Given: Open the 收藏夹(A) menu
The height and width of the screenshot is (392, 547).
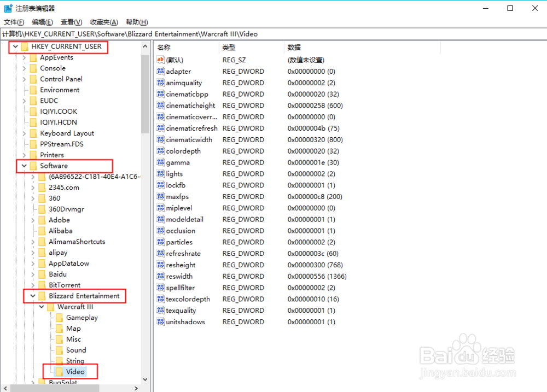Looking at the screenshot, I should point(104,22).
